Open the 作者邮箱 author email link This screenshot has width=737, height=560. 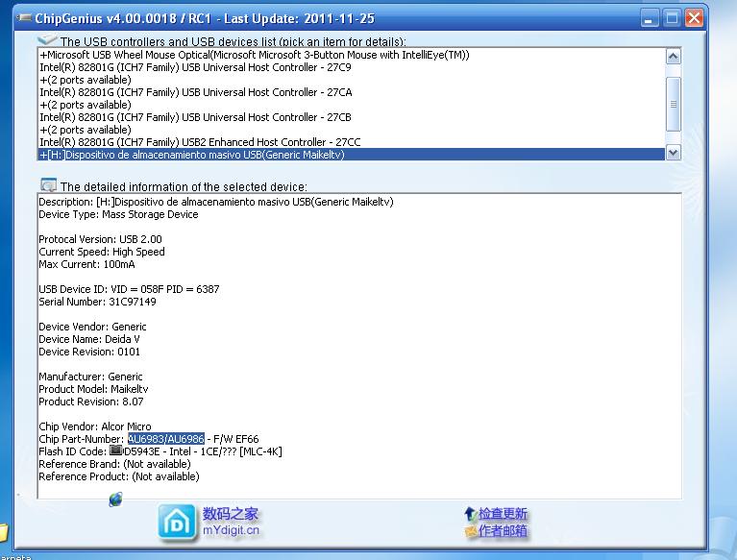click(x=503, y=531)
